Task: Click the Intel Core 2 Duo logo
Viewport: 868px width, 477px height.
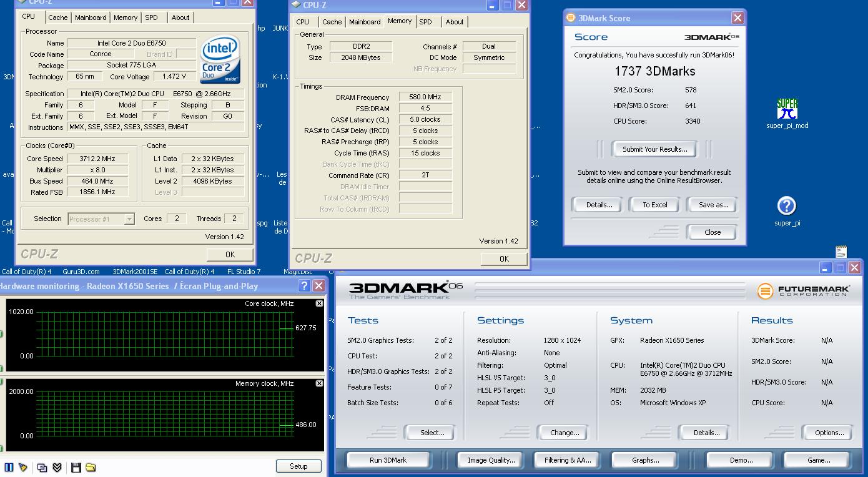Action: 220,60
